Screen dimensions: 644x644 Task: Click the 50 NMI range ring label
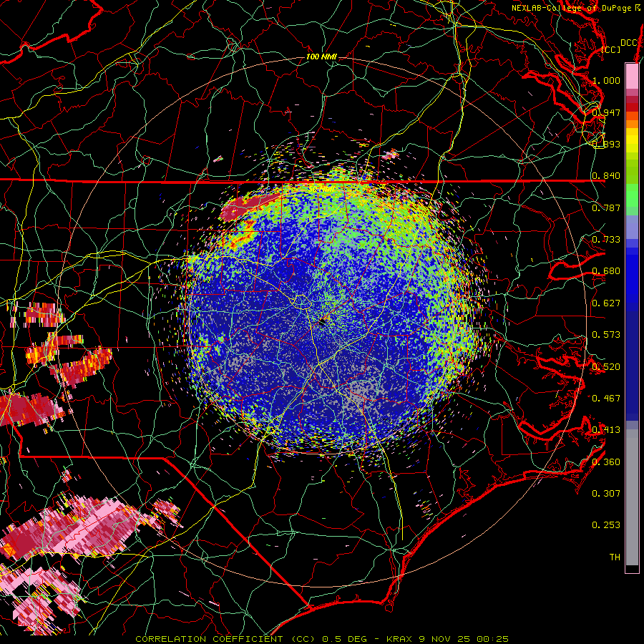[x=321, y=190]
